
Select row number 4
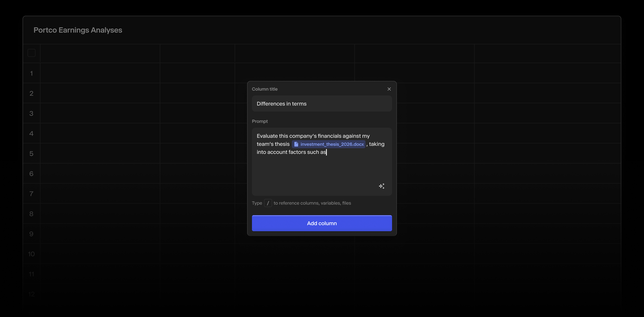31,133
